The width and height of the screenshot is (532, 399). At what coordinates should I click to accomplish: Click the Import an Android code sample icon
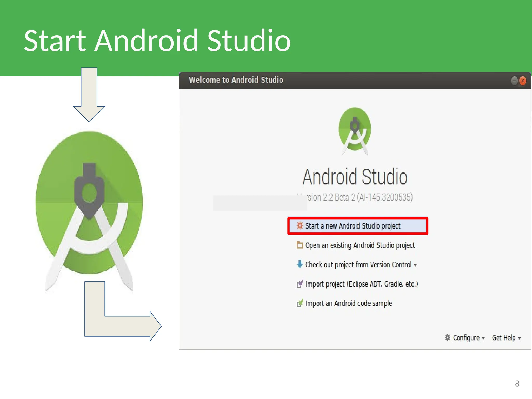[x=300, y=303]
